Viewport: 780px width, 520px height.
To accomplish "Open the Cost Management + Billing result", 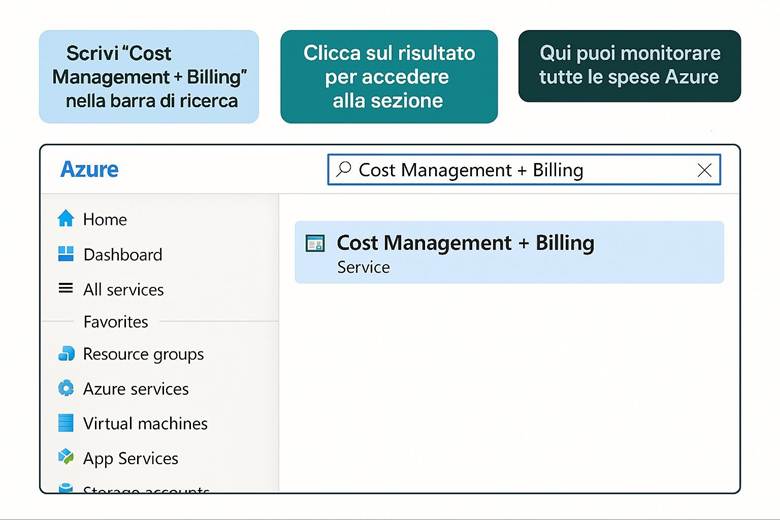I will [x=509, y=252].
